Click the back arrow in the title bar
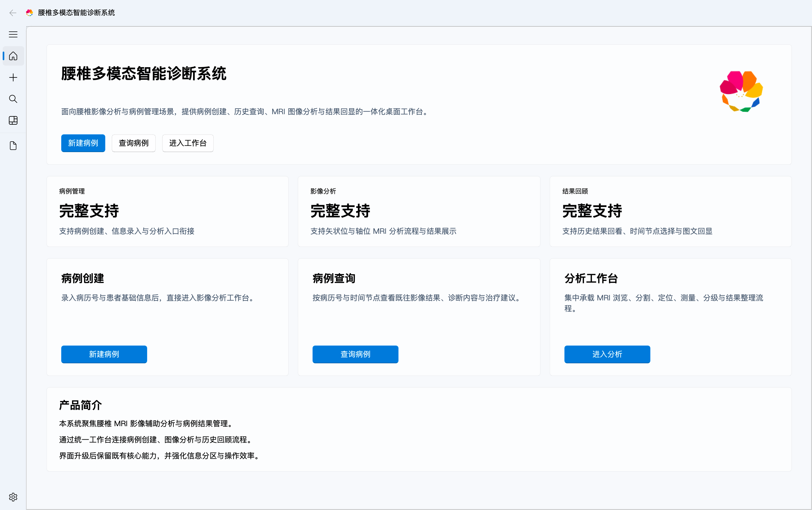This screenshot has height=510, width=812. 12,13
